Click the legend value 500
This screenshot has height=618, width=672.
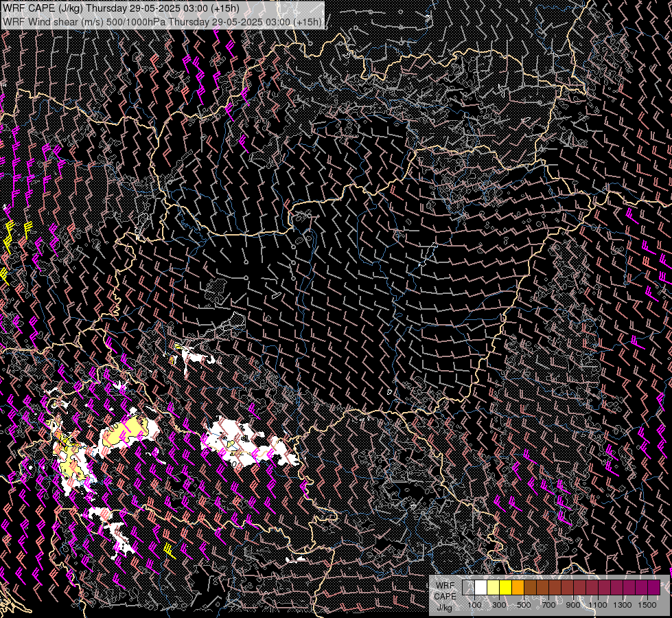[524, 605]
